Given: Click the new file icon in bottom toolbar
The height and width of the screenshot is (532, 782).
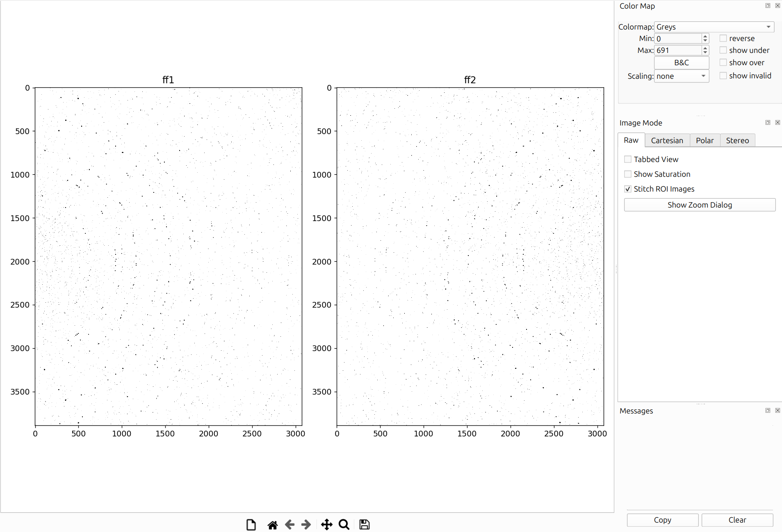Looking at the screenshot, I should [x=251, y=525].
